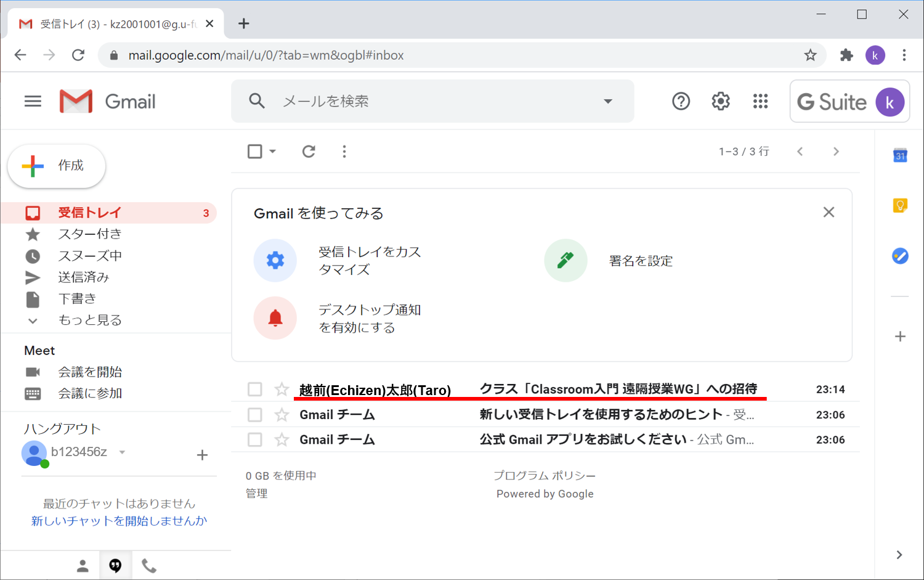Click 新しいチャットを開始しませんか link
Image resolution: width=924 pixels, height=580 pixels.
(119, 521)
